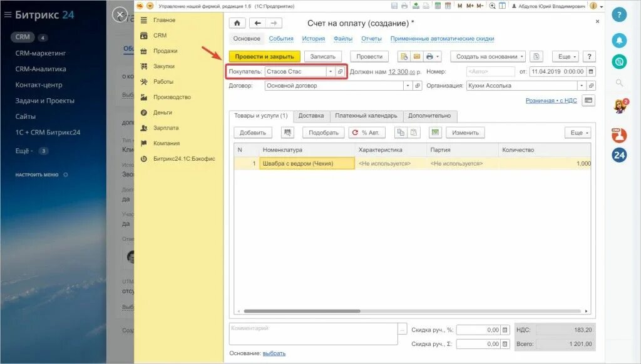
Task: Open the Деньги section in 1C menu
Action: point(162,113)
